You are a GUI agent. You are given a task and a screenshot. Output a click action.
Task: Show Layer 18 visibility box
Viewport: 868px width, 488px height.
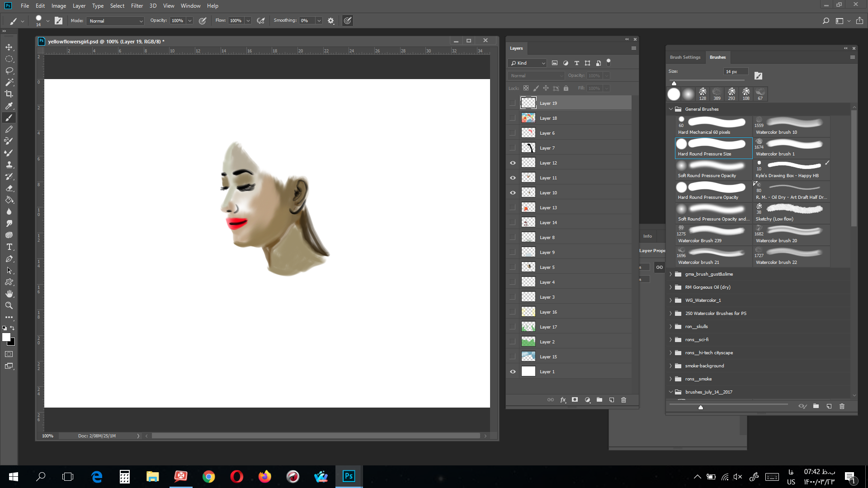513,118
